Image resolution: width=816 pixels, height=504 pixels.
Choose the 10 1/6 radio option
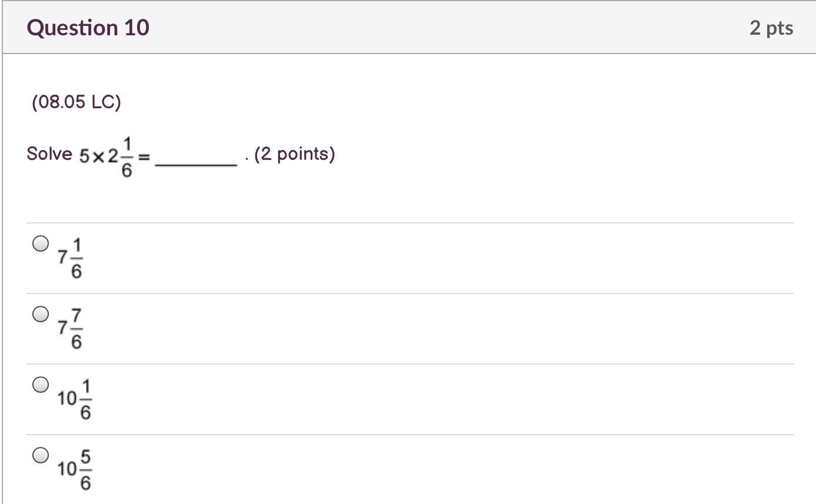point(41,385)
